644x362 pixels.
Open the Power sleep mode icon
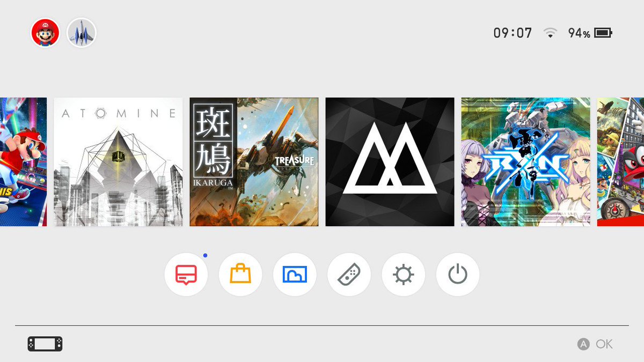458,275
